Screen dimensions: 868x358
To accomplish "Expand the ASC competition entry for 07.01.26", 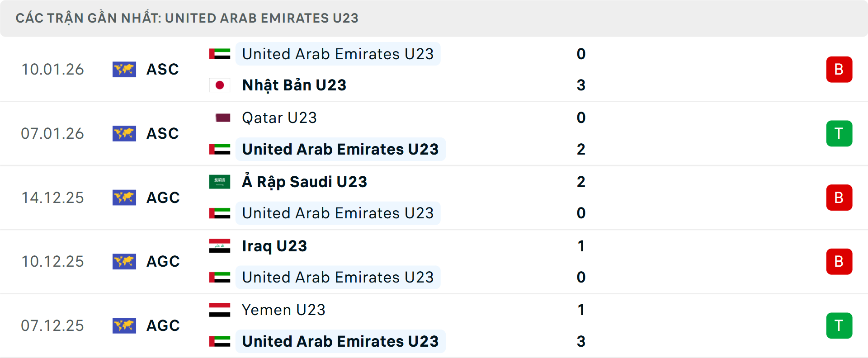I will click(162, 133).
